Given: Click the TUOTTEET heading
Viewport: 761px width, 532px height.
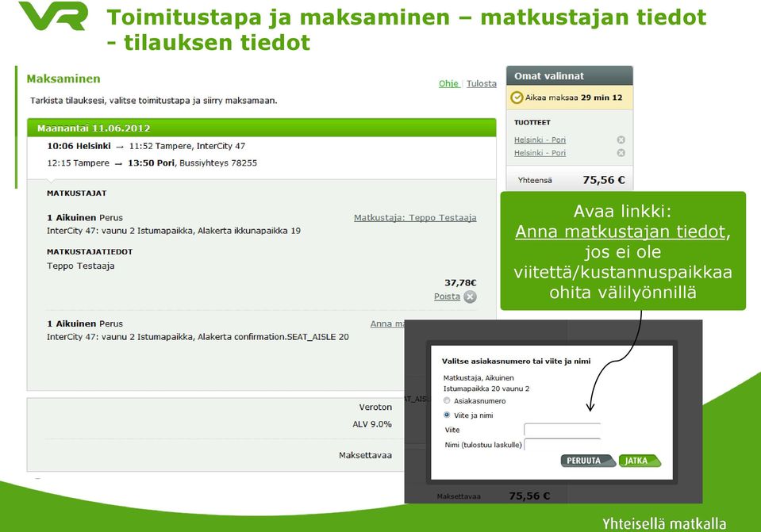Looking at the screenshot, I should pyautogui.click(x=532, y=123).
